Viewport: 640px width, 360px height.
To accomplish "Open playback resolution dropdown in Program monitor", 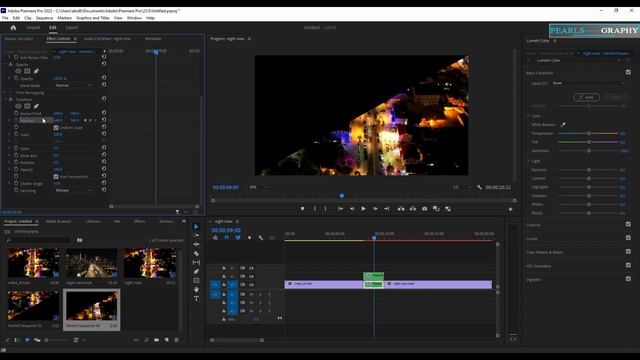I will point(462,187).
